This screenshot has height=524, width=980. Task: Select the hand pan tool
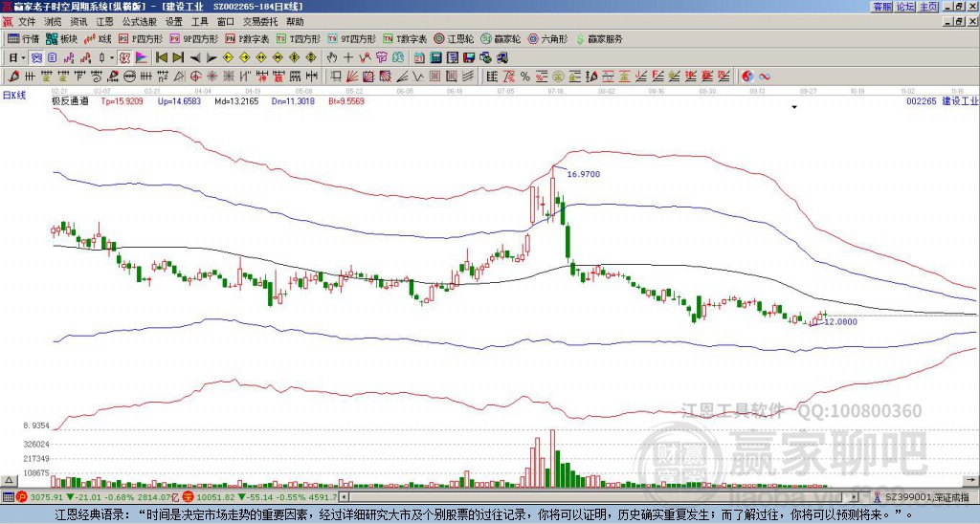click(332, 58)
